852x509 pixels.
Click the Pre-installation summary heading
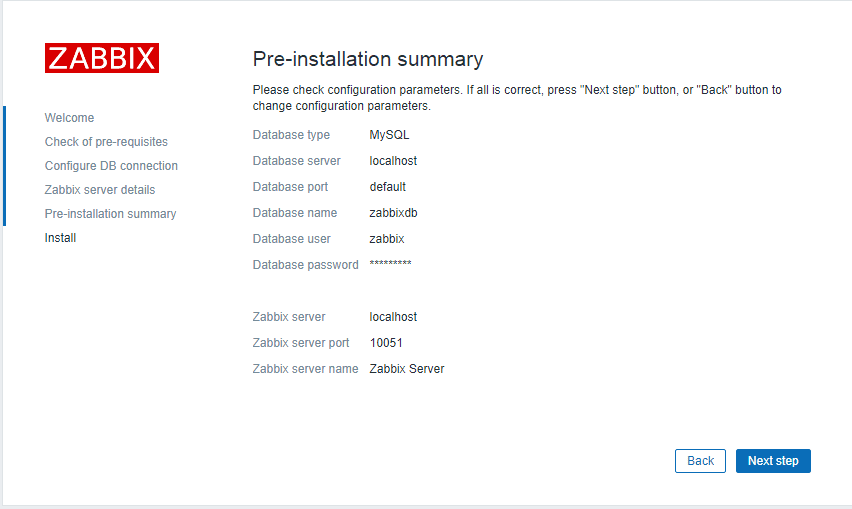pos(367,59)
